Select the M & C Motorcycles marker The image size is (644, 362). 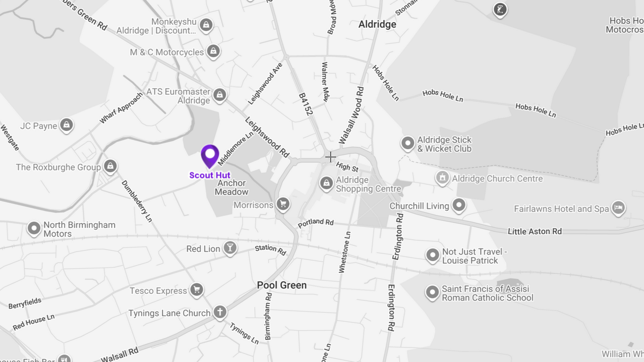pos(213,51)
